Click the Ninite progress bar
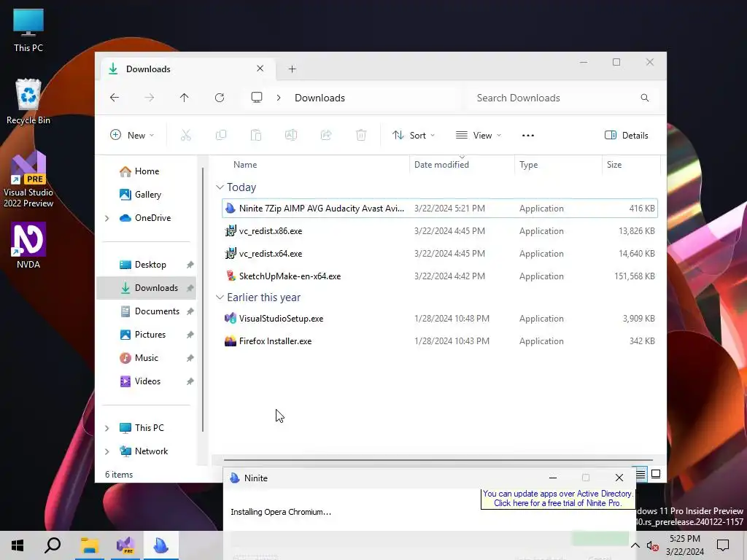 point(429,539)
